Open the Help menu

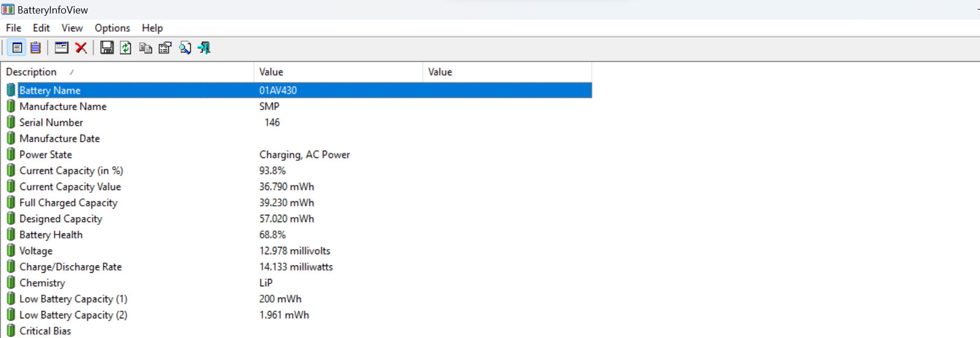click(152, 28)
